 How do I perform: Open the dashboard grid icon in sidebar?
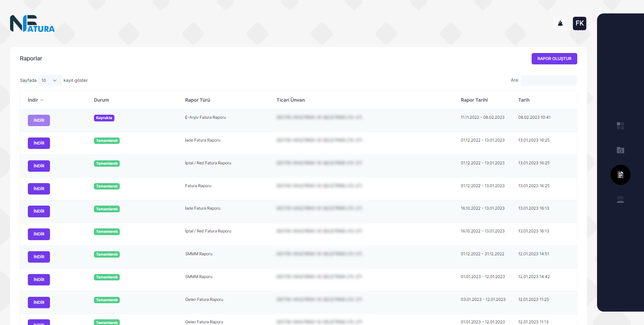coord(620,126)
